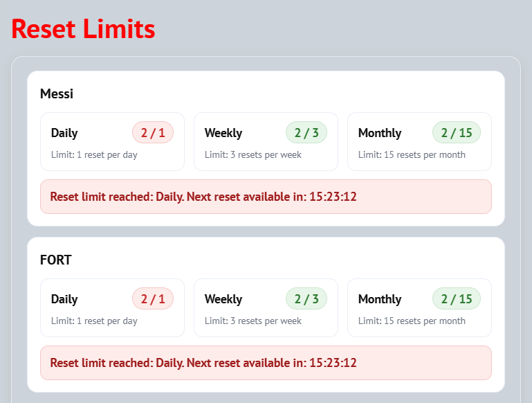Click FORT's 'Limit: 3 resets per week' text
This screenshot has width=532, height=403.
point(253,321)
